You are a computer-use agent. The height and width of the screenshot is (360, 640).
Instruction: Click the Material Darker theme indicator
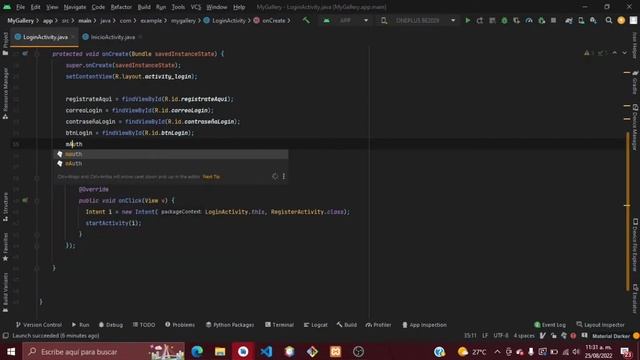click(611, 336)
